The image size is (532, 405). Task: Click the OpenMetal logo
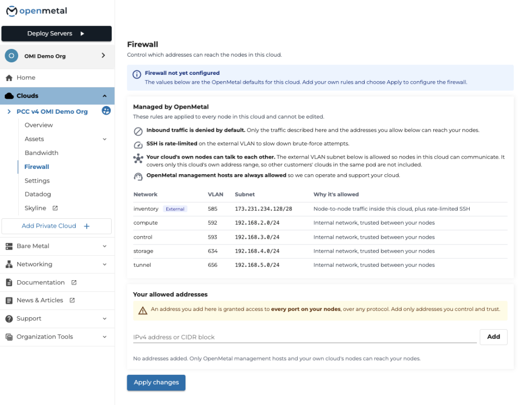37,11
